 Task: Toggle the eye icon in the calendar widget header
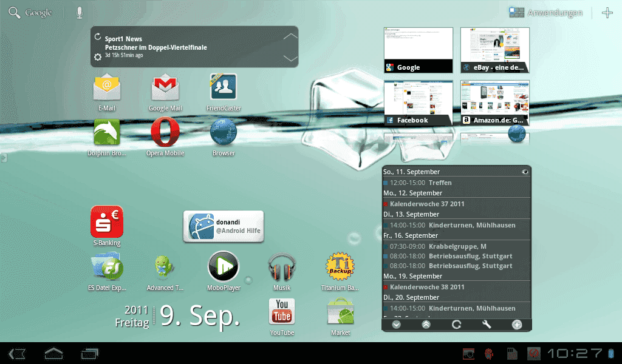(x=525, y=172)
